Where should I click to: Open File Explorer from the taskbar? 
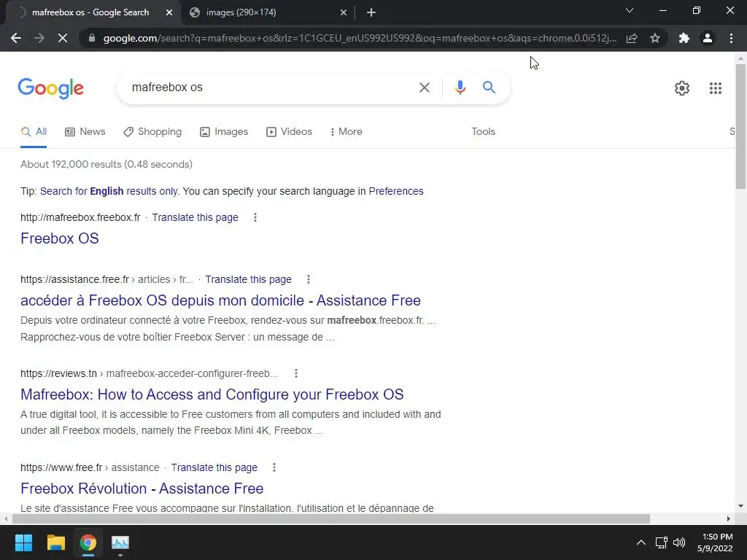pos(55,542)
